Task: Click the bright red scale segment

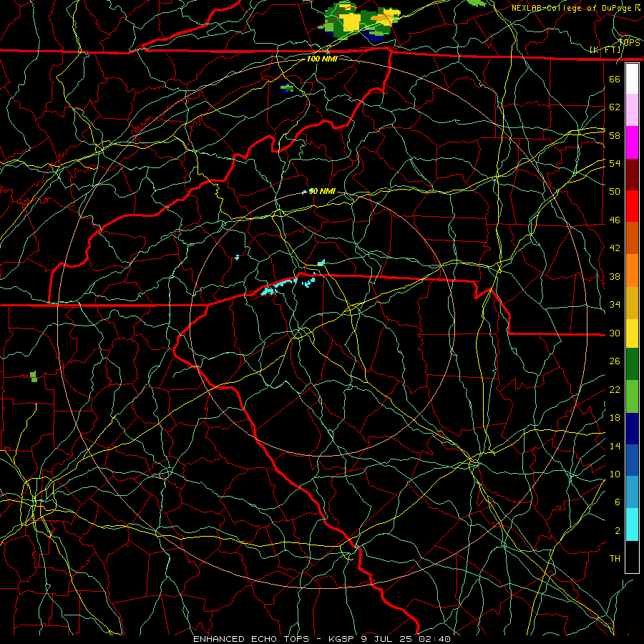Action: [x=632, y=206]
